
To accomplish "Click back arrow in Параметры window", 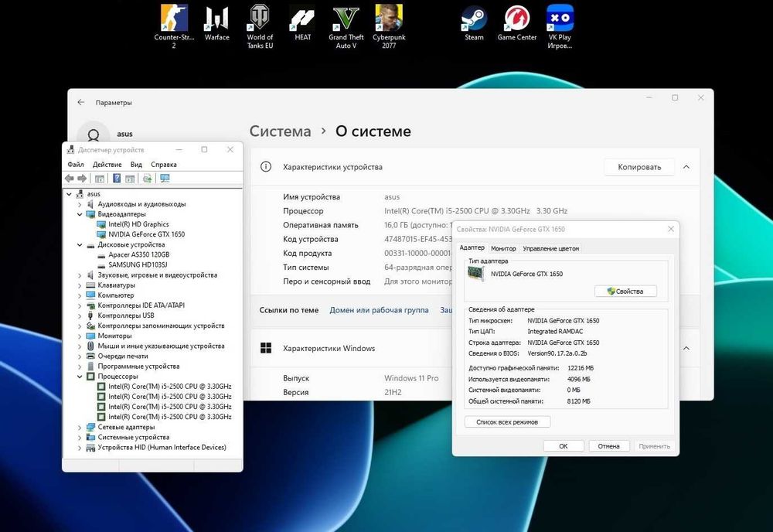I will pos(81,103).
